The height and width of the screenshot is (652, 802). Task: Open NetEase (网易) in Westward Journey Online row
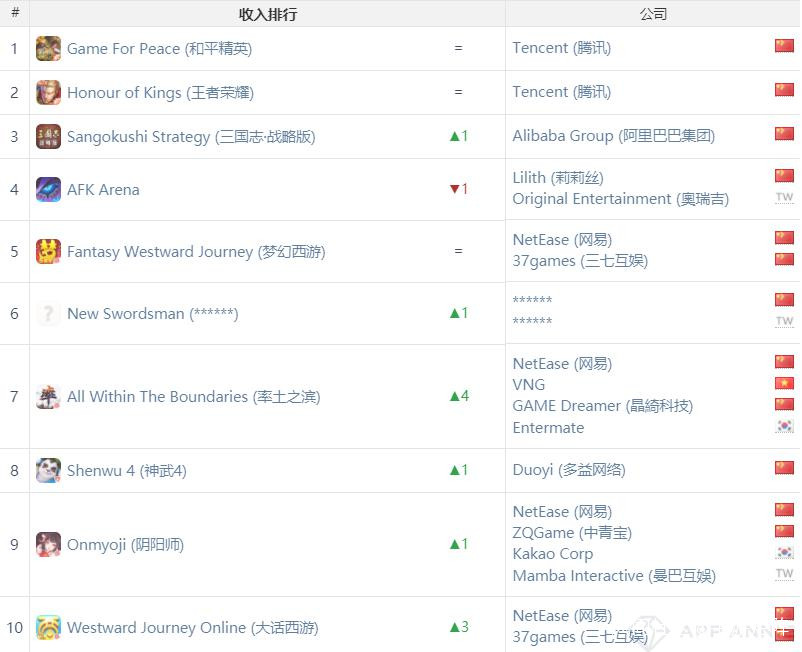coord(563,616)
